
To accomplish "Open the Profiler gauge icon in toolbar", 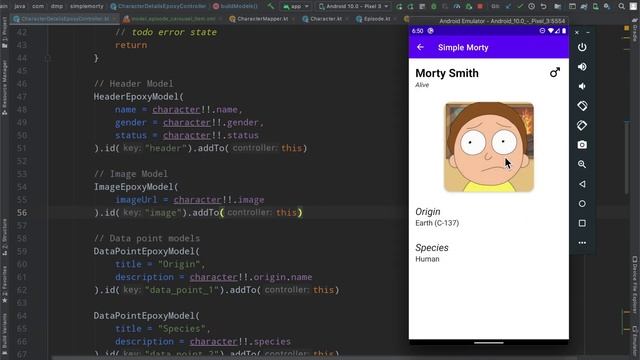I will (x=457, y=6).
